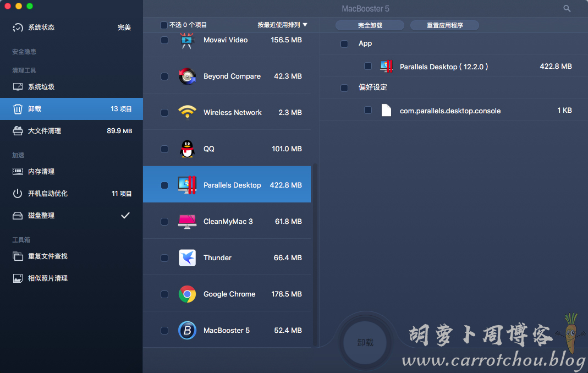This screenshot has height=373, width=588.
Task: Click the 系统状态 sidebar icon
Action: click(18, 28)
